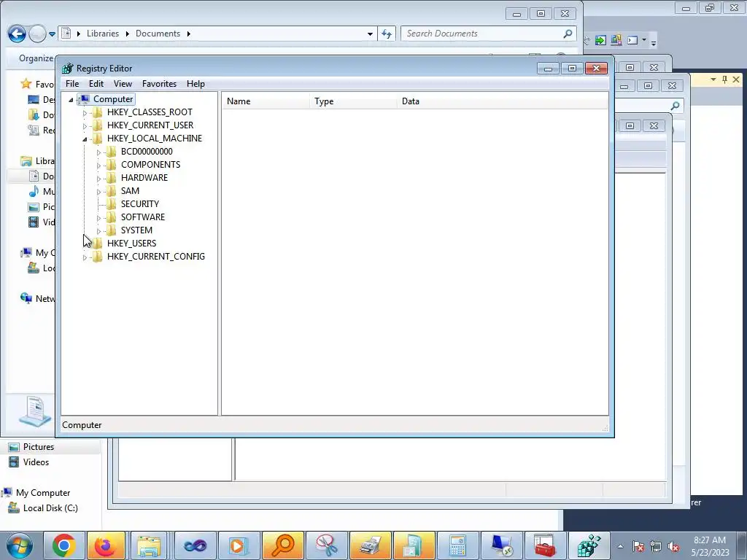Select the Computer root node icon
Image resolution: width=747 pixels, height=560 pixels.
point(84,99)
